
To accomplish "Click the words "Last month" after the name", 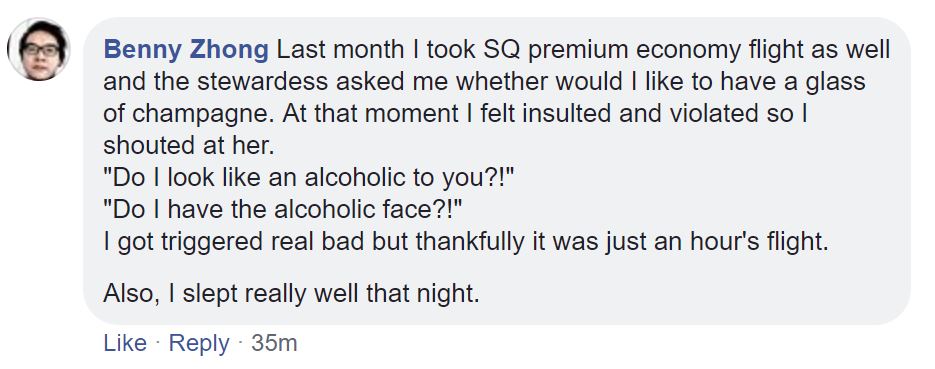I will (x=340, y=50).
